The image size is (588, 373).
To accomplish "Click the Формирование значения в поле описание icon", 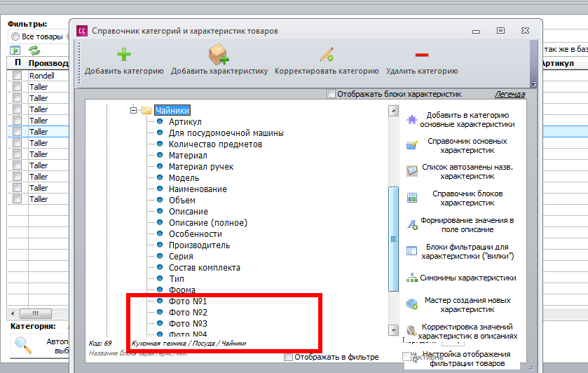I will coord(412,225).
